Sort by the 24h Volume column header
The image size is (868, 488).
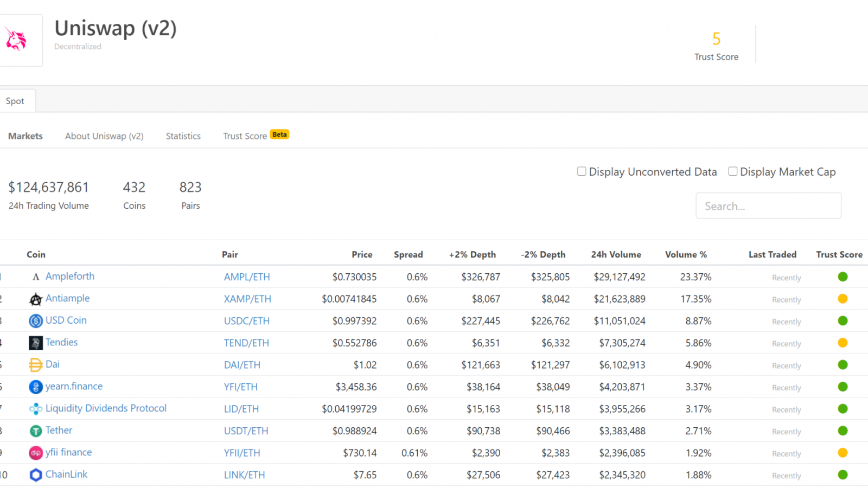[616, 254]
